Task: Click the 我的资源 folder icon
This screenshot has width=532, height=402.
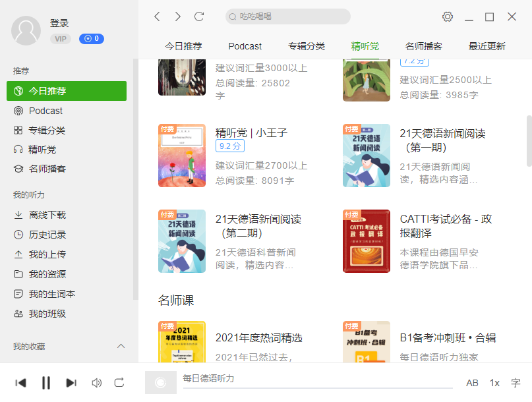Action: click(18, 274)
